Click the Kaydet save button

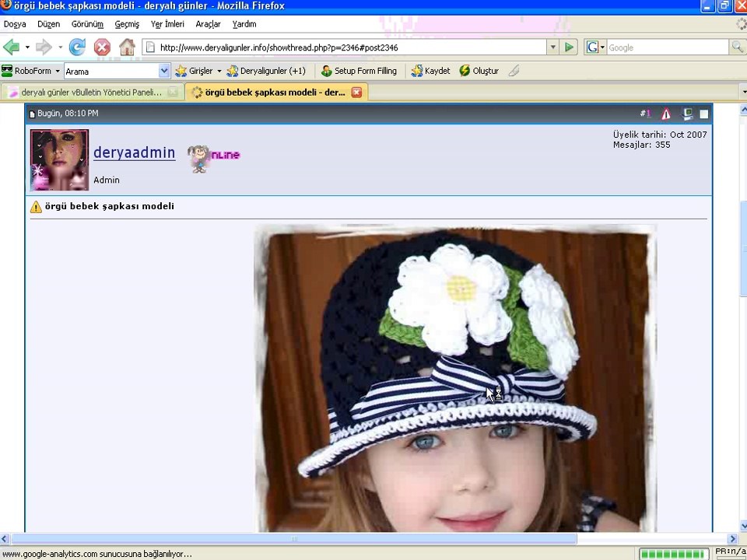(430, 71)
